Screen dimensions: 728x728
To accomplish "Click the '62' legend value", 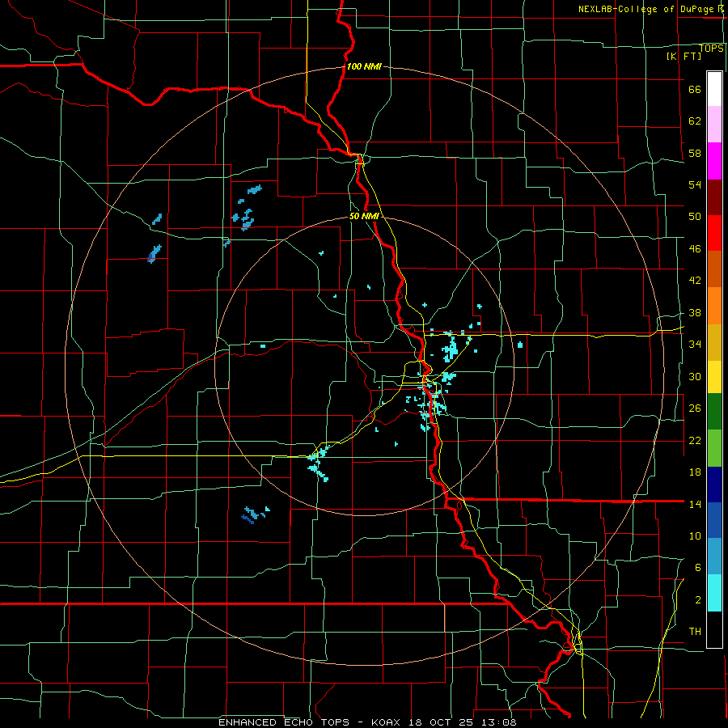I will [695, 121].
